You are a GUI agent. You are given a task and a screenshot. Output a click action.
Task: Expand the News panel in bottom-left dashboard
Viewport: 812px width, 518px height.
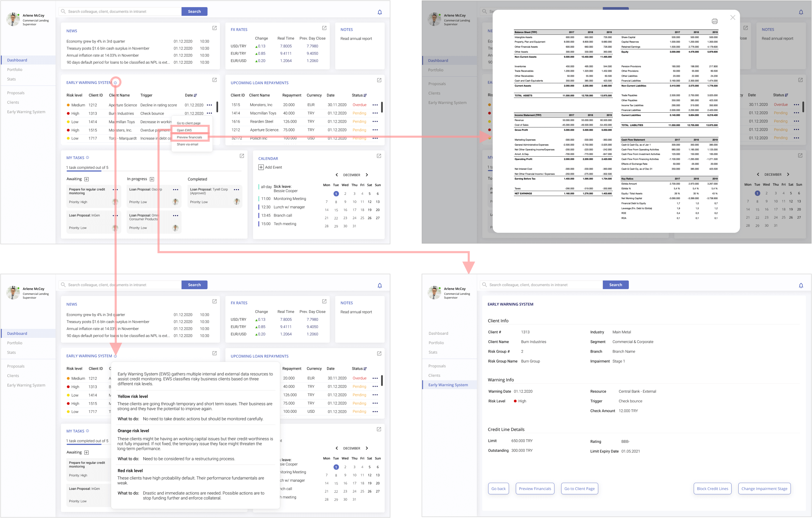(214, 301)
